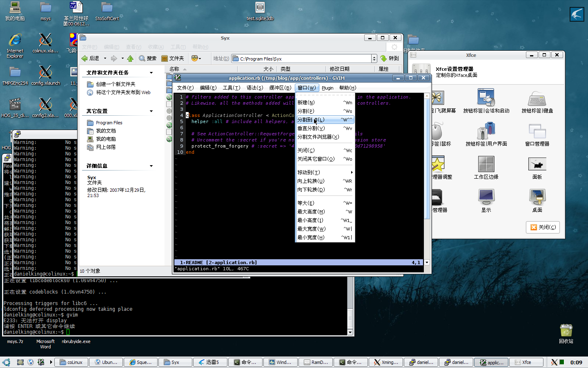Switch to Xfce taskbar button
This screenshot has height=368, width=588.
526,362
